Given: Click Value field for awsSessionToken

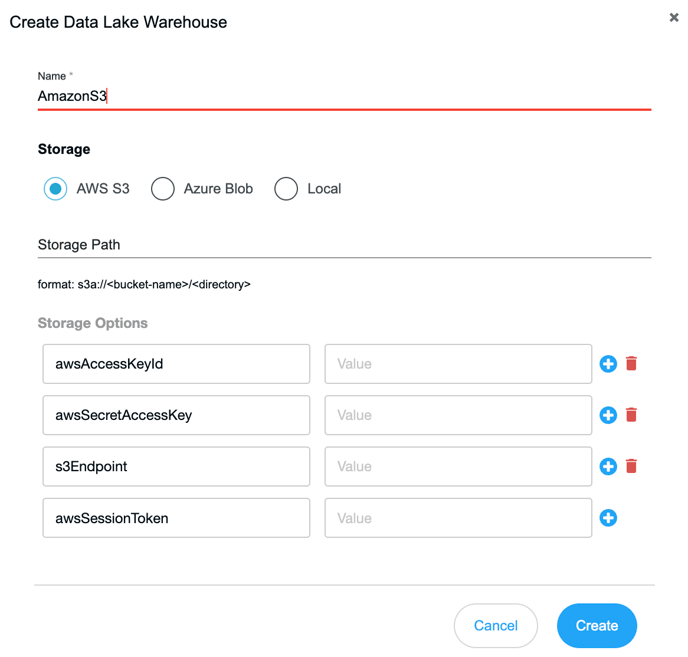Looking at the screenshot, I should [458, 518].
